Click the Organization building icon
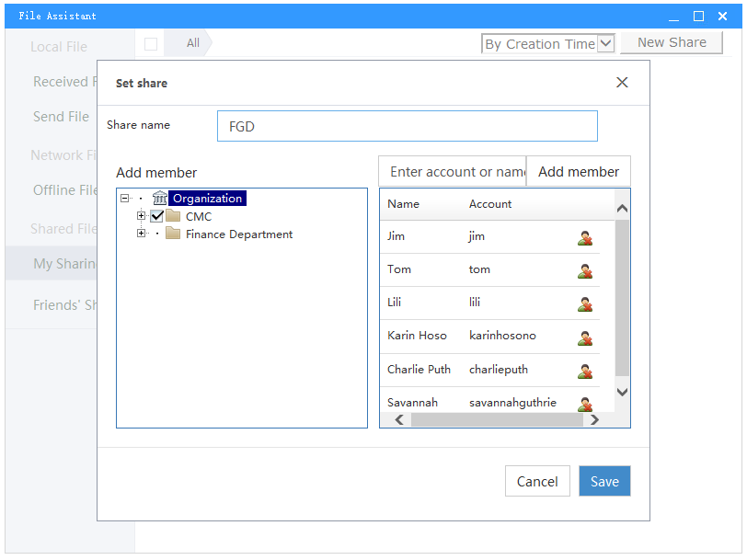Image resolution: width=747 pixels, height=560 pixels. tap(160, 199)
